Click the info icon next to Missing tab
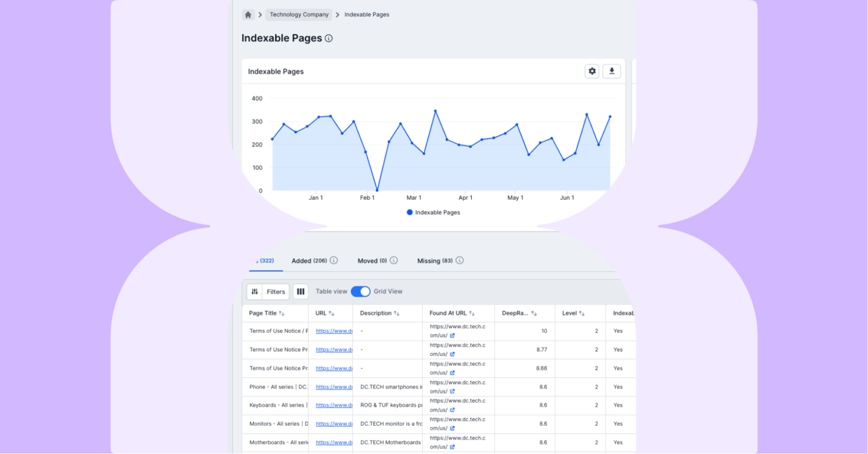Screen dimensions: 868x454 (459, 260)
